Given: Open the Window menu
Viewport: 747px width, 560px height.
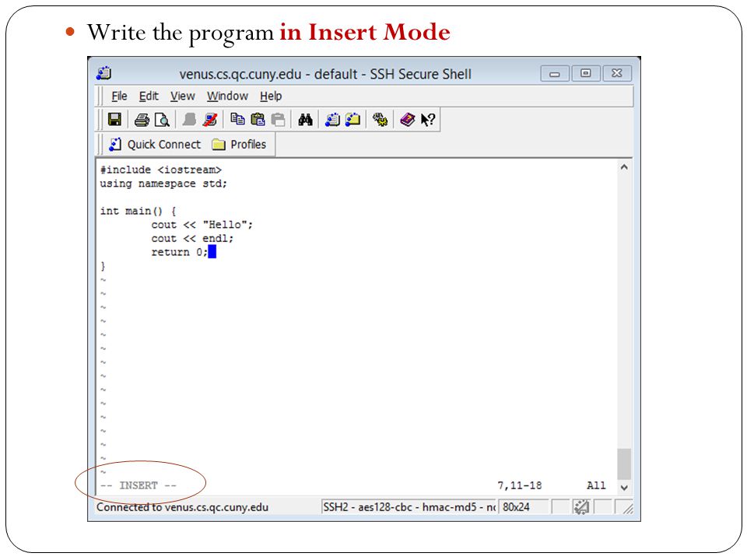Looking at the screenshot, I should coord(228,96).
